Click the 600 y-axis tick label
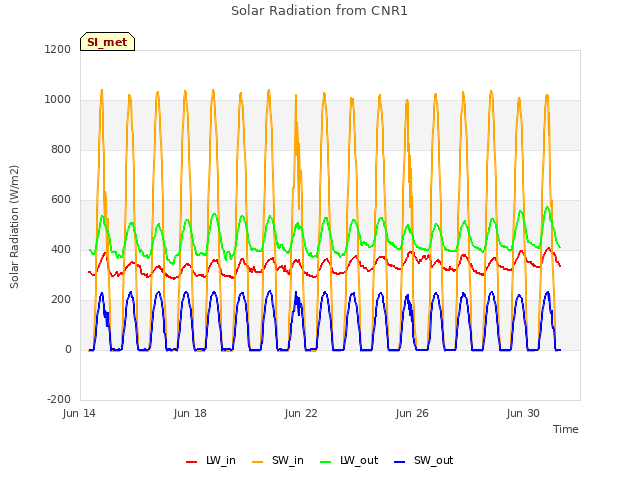Screen dimensions: 640x480 pos(61,200)
